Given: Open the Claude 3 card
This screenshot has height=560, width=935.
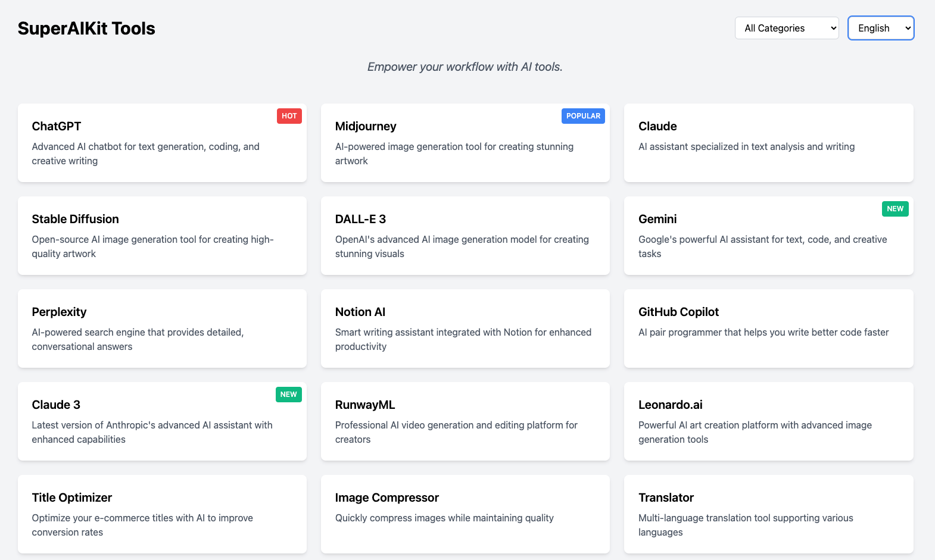Looking at the screenshot, I should [x=162, y=421].
